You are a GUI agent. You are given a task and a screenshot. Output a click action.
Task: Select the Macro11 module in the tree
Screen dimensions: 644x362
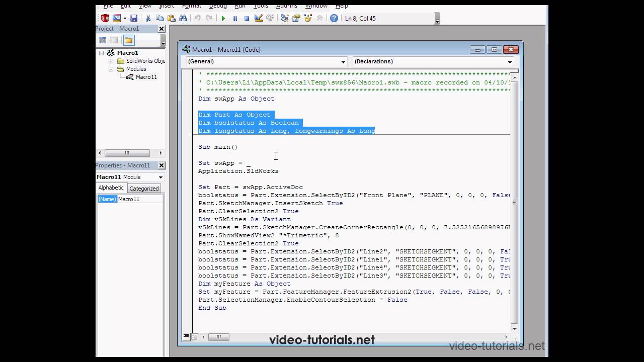[146, 77]
